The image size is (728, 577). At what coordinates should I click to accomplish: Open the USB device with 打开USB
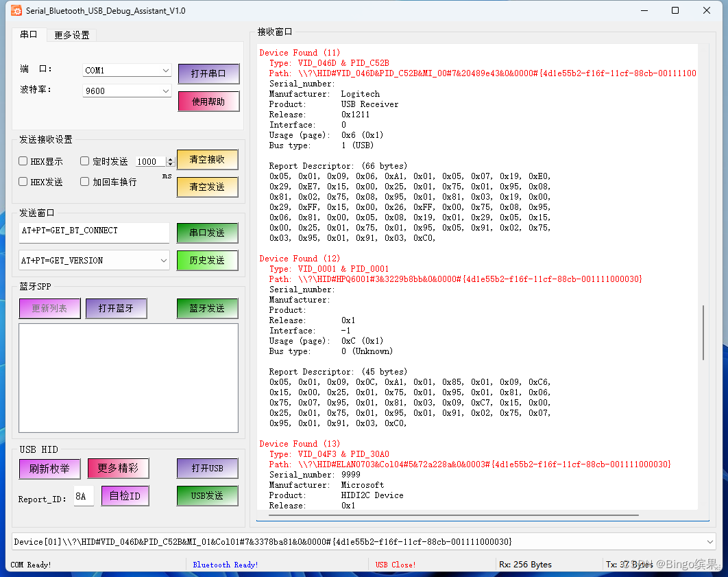pyautogui.click(x=207, y=469)
